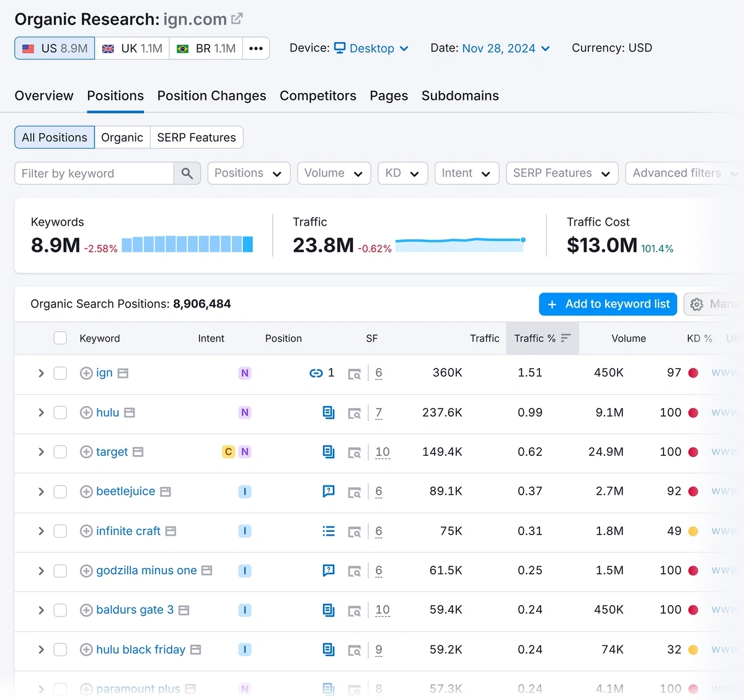Screen dimensions: 744x700
Task: Open the Device Desktop dropdown
Action: 371,48
